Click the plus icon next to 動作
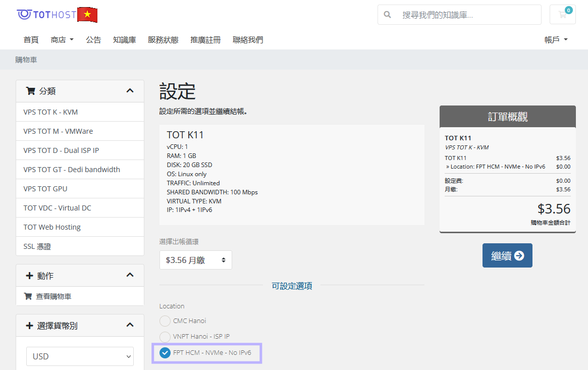This screenshot has width=588, height=370. (29, 275)
